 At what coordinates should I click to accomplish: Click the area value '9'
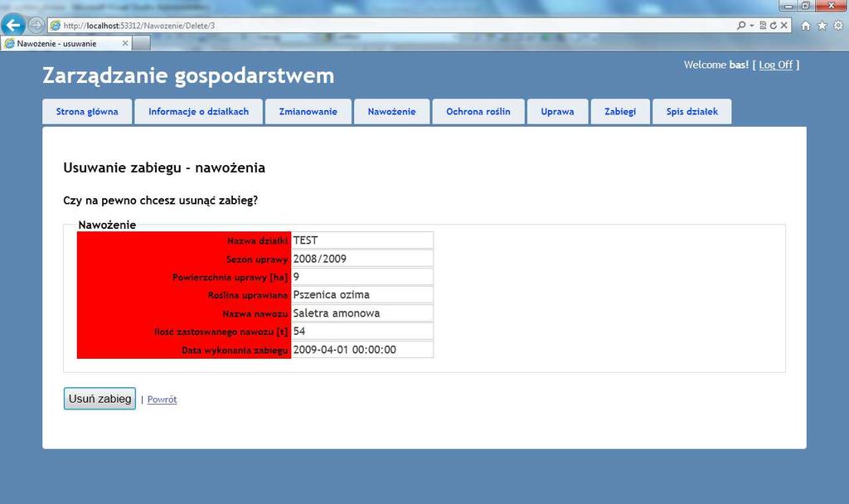tap(296, 277)
